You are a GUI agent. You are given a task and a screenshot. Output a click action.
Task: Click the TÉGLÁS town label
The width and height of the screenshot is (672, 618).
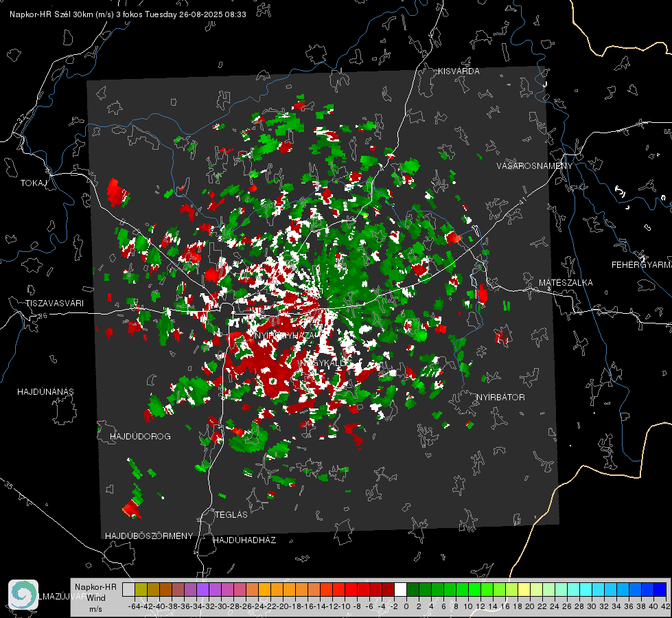[x=231, y=515]
